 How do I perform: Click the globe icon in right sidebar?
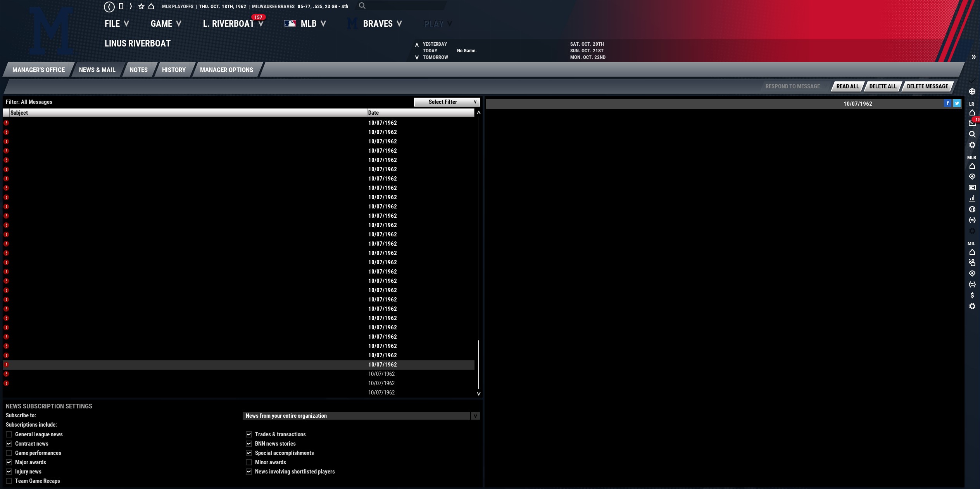point(972,91)
